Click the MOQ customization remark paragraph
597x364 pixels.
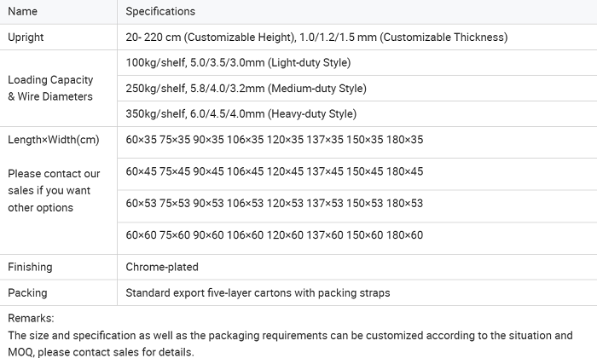pos(290,344)
